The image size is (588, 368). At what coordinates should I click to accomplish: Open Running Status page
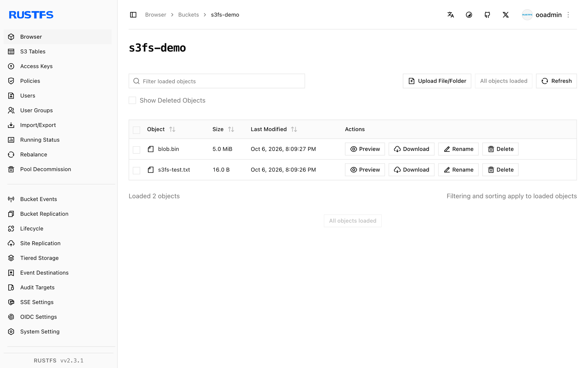click(58, 140)
